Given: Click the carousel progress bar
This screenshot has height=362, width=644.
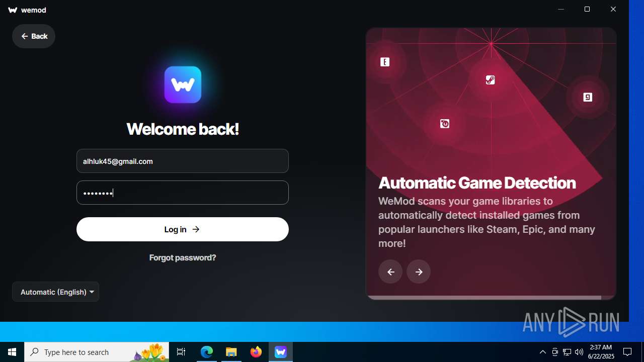Looking at the screenshot, I should [x=491, y=298].
